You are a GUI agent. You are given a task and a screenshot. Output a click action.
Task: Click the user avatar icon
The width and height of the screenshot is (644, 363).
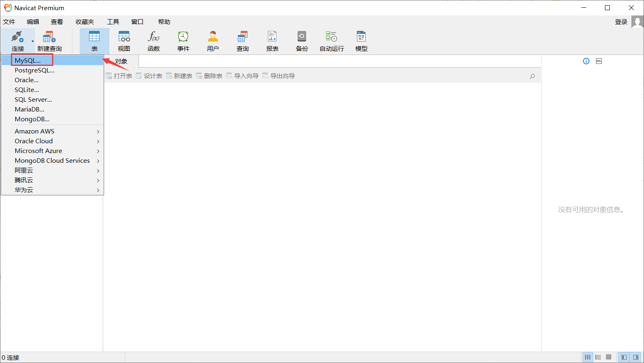pyautogui.click(x=637, y=22)
